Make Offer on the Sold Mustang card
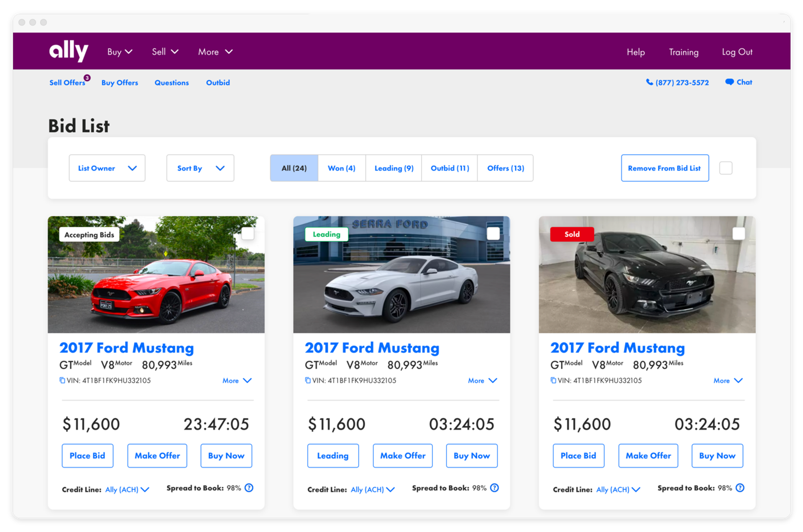The width and height of the screenshot is (803, 532). click(648, 456)
